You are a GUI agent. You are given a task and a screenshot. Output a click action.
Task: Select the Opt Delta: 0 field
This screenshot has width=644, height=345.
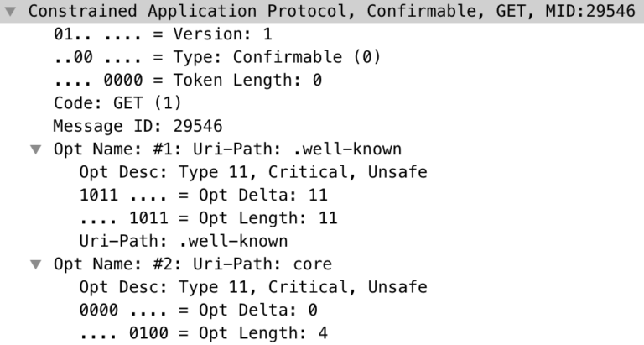coord(198,310)
